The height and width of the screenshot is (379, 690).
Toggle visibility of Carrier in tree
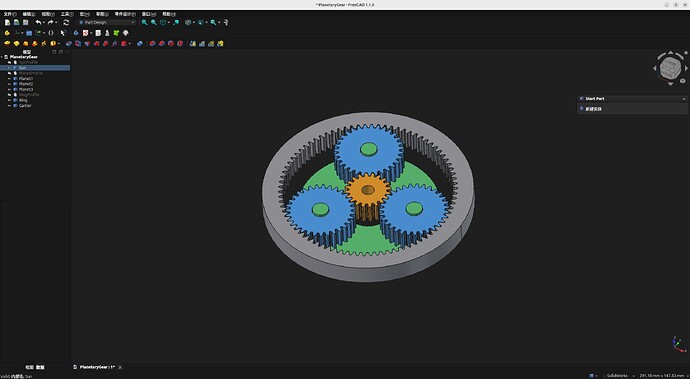pyautogui.click(x=9, y=105)
